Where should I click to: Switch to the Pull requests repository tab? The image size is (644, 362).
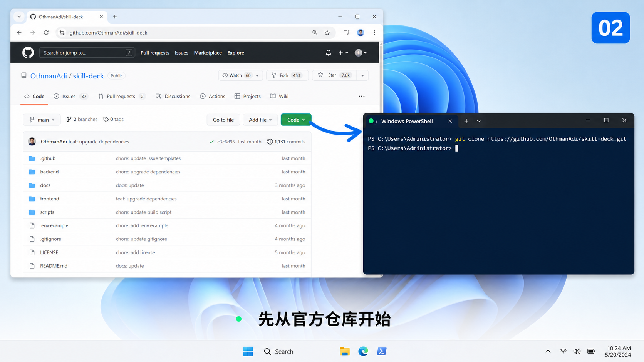point(122,96)
